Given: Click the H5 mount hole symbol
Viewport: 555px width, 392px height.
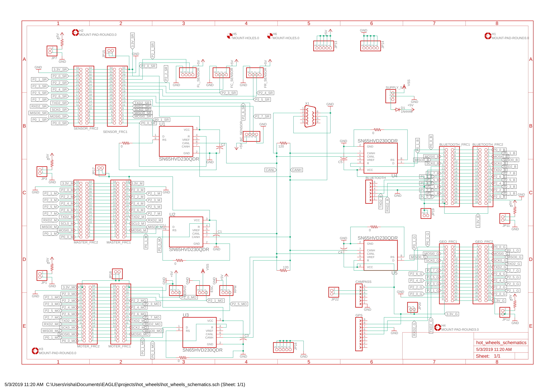Looking at the screenshot, I should [230, 36].
